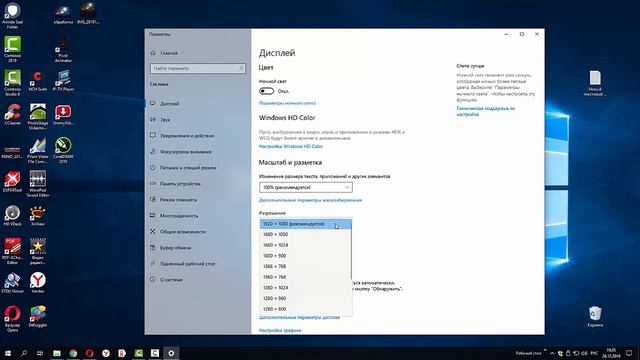This screenshot has width=640, height=360.
Task: Click the Общие возможности sidebar icon
Action: [x=153, y=231]
